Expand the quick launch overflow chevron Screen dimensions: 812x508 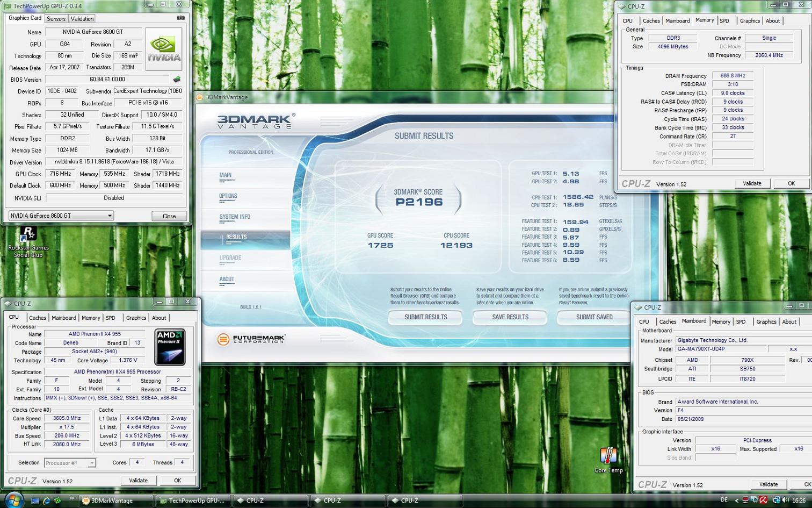71,498
